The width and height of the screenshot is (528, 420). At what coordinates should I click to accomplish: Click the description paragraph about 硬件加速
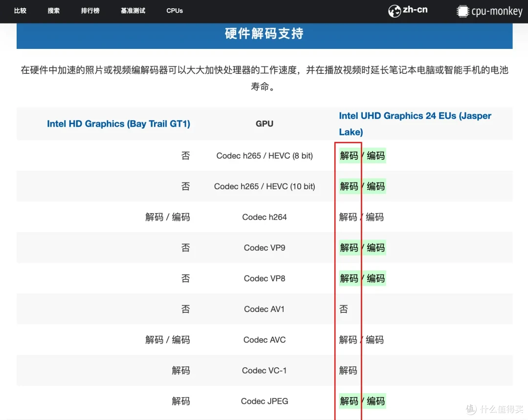pyautogui.click(x=264, y=78)
